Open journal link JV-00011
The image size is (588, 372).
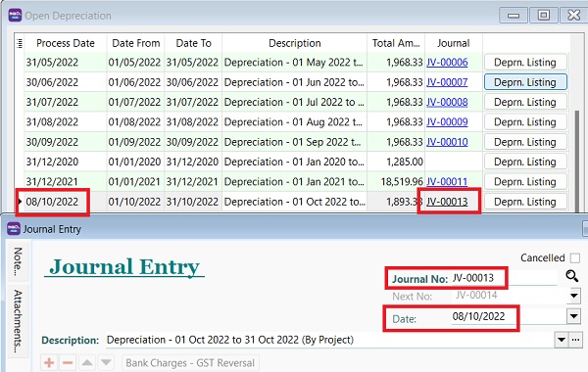coord(447,182)
